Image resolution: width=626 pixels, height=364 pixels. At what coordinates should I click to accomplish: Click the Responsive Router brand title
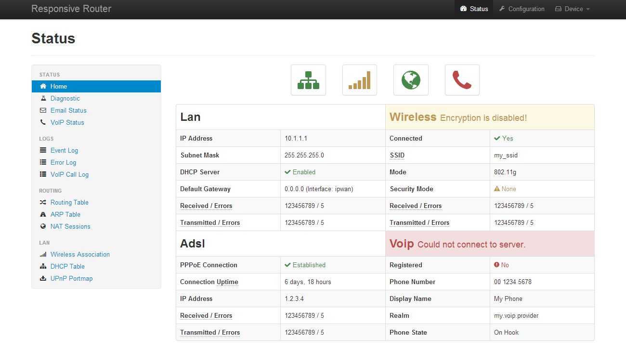tap(71, 9)
